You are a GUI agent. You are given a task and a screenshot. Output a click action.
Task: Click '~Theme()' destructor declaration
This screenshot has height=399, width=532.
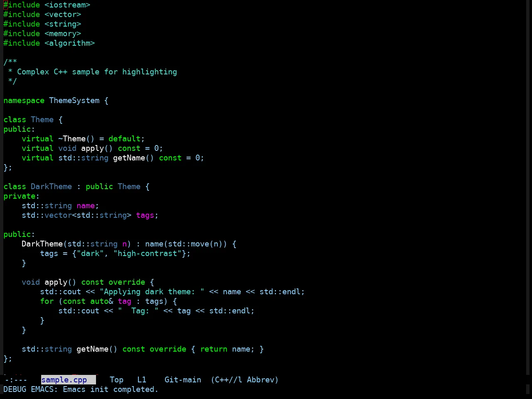click(76, 139)
